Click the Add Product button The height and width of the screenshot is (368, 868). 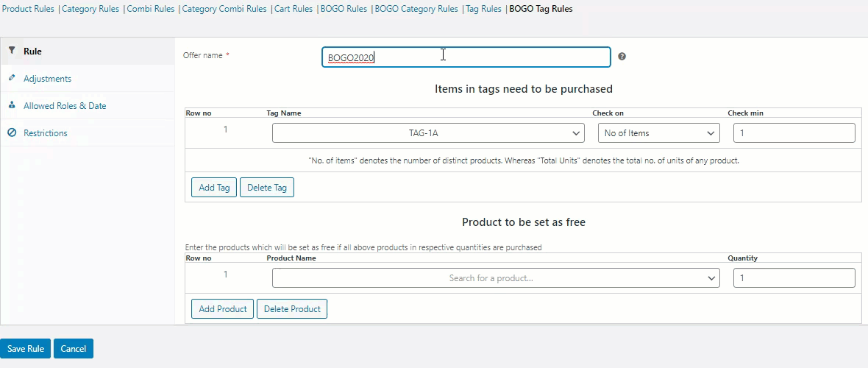pyautogui.click(x=223, y=308)
